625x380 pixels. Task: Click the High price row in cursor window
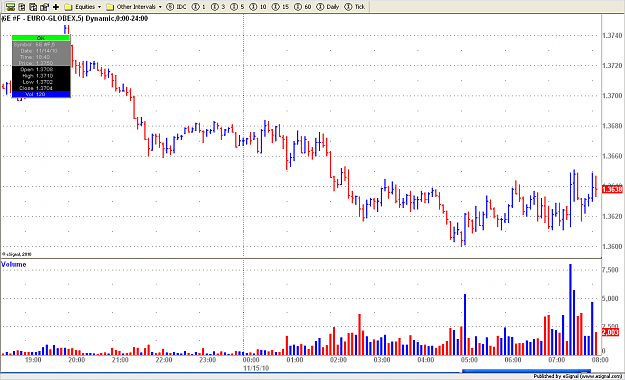tap(41, 76)
